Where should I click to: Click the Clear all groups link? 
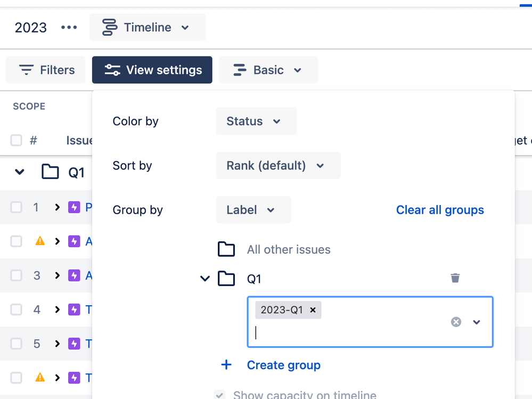(440, 210)
